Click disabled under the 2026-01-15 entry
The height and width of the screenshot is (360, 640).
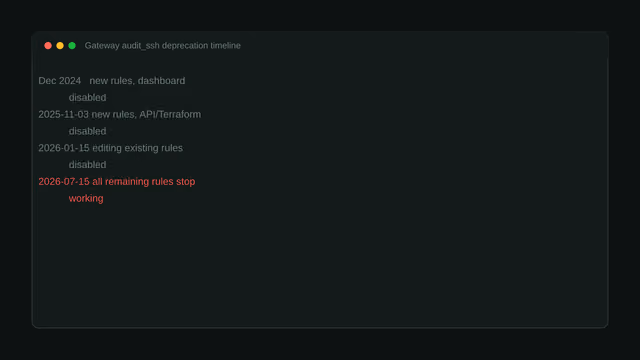(x=87, y=164)
